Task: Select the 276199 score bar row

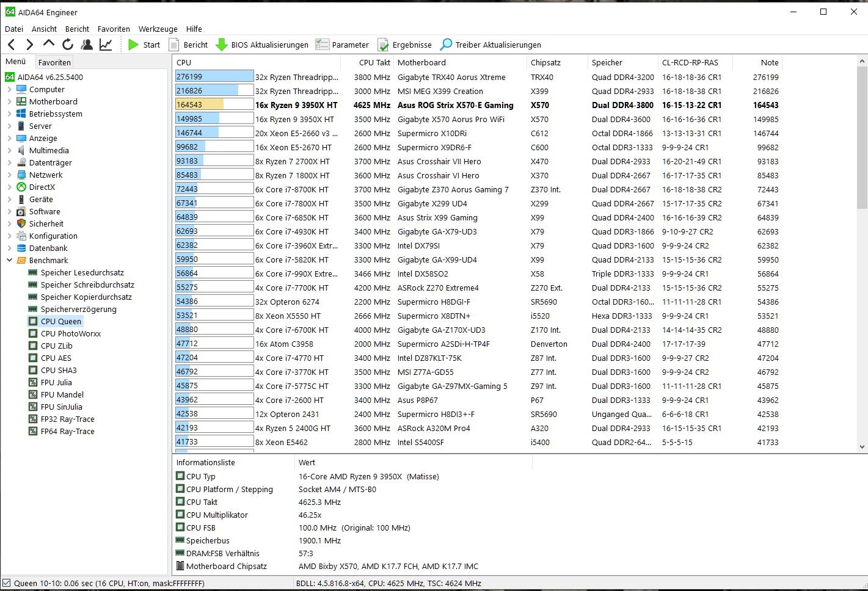Action: (x=476, y=77)
